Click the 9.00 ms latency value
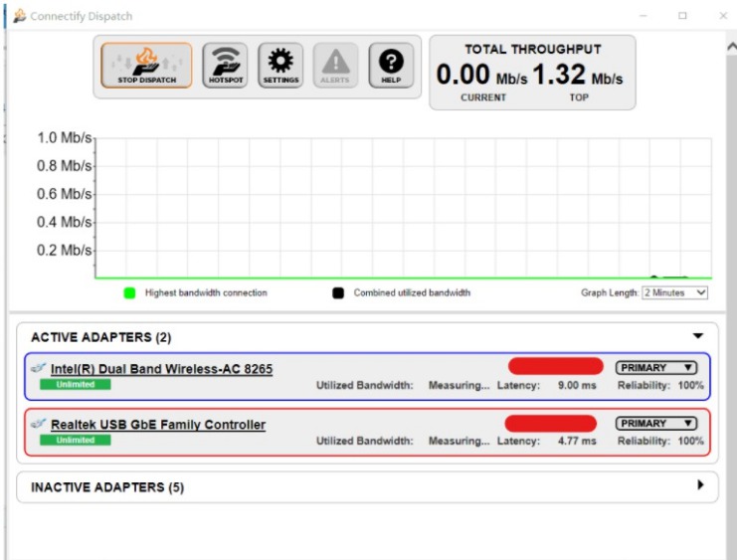Image resolution: width=737 pixels, height=560 pixels. tap(577, 386)
